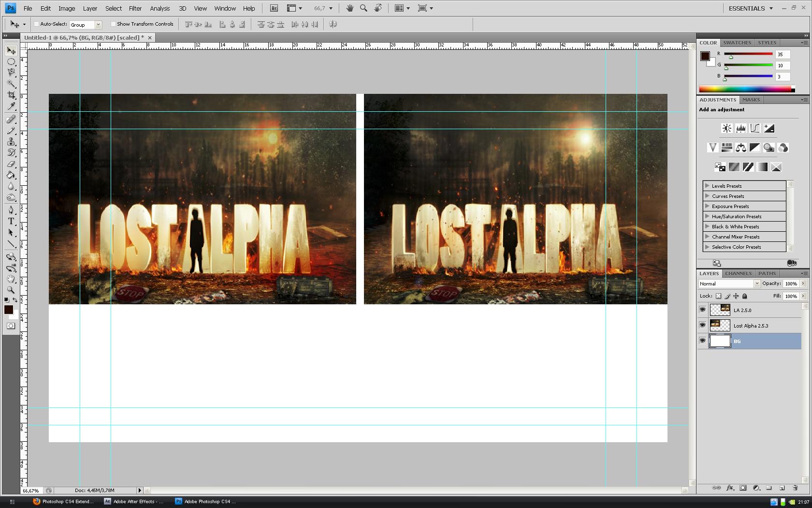Expand Hue/Saturation Presets list
The image size is (812, 508).
tap(707, 216)
